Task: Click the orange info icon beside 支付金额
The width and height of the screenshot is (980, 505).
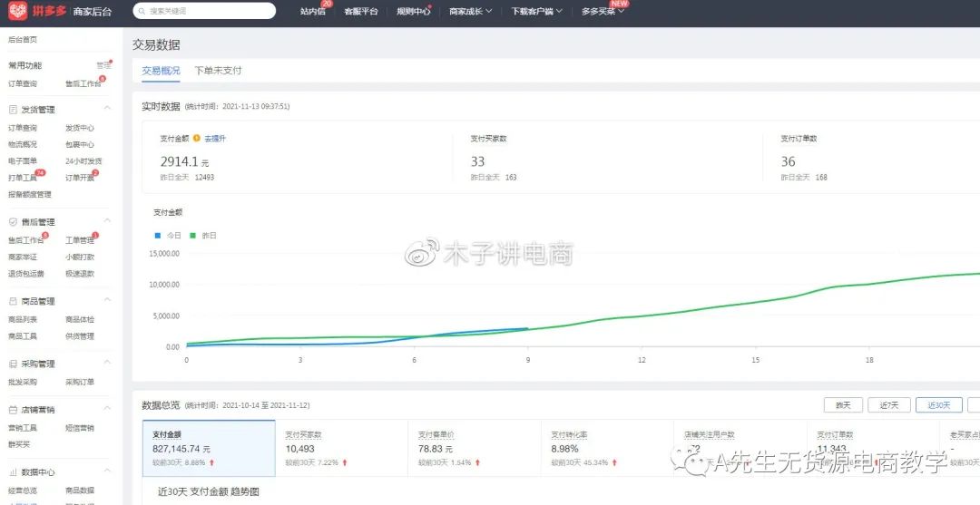Action: [196, 138]
